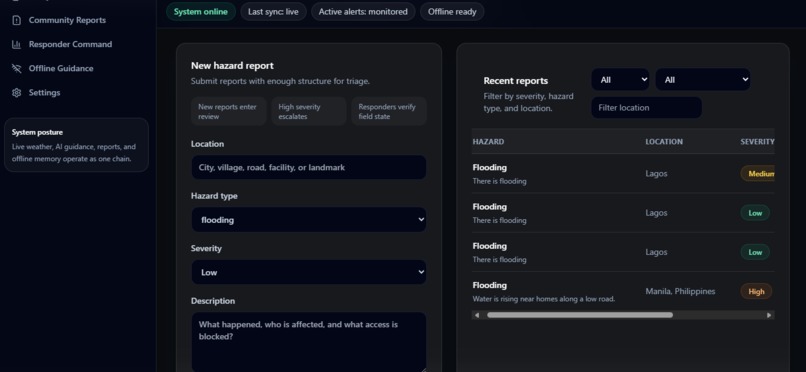Screen dimensions: 806x372
Task: Open the Severity dropdown set to Low
Action: click(308, 272)
